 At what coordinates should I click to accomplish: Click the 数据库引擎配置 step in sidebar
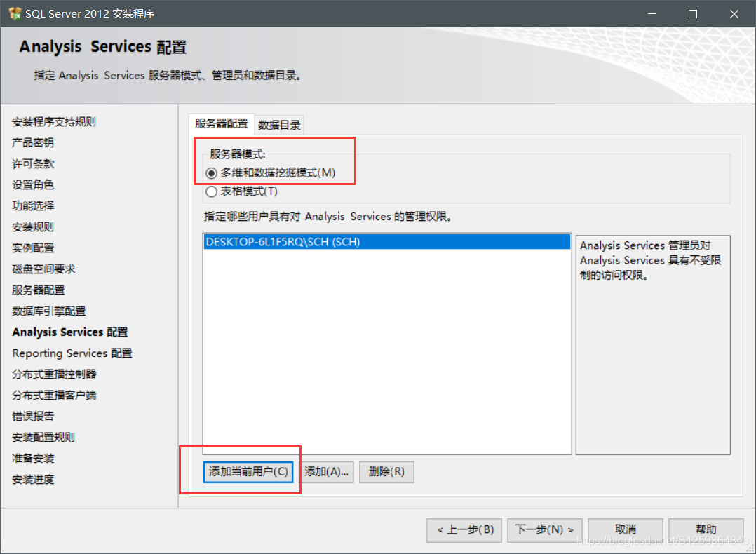pyautogui.click(x=48, y=311)
